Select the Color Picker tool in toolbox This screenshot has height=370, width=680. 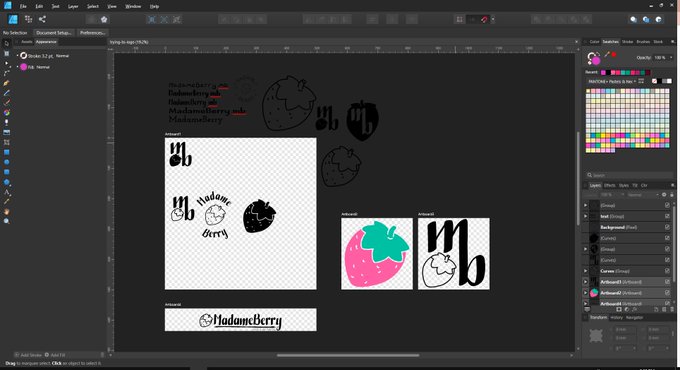point(7,202)
